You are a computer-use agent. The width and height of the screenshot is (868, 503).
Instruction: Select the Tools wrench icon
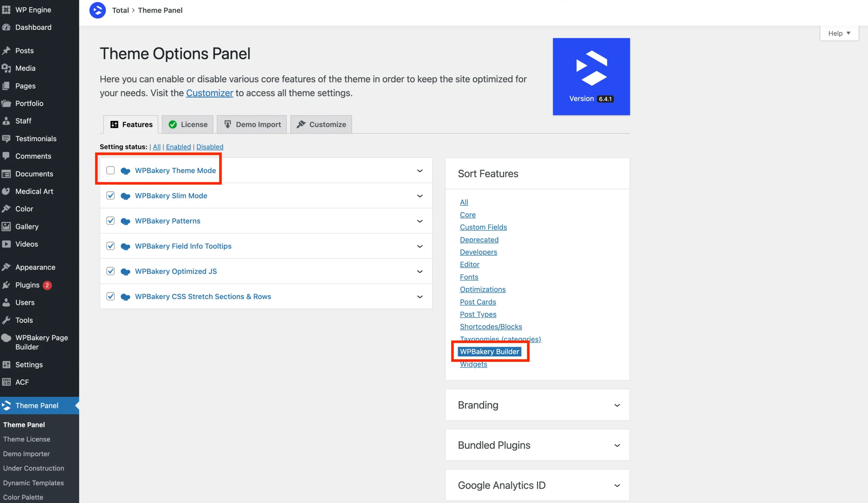(x=6, y=320)
